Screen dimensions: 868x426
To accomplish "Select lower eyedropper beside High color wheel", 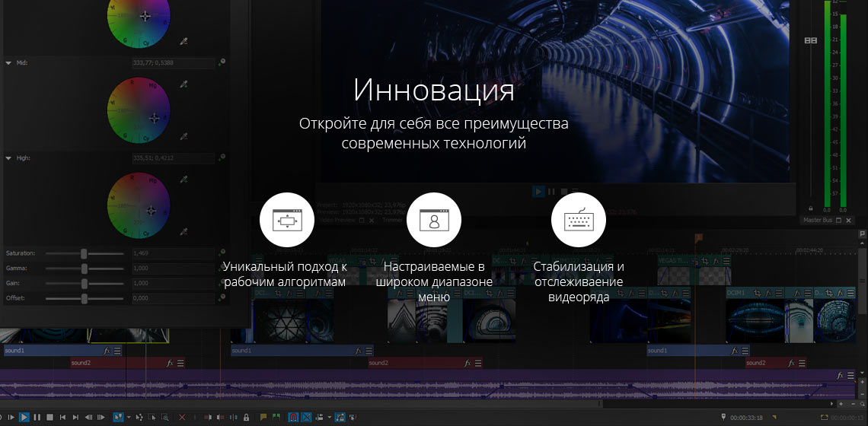I will [183, 231].
